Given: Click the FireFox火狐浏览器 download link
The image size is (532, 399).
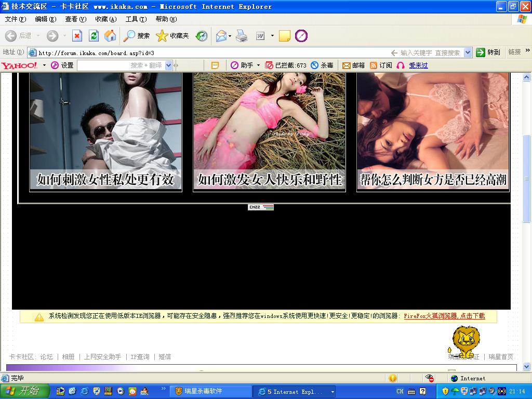Looking at the screenshot, I should [444, 316].
